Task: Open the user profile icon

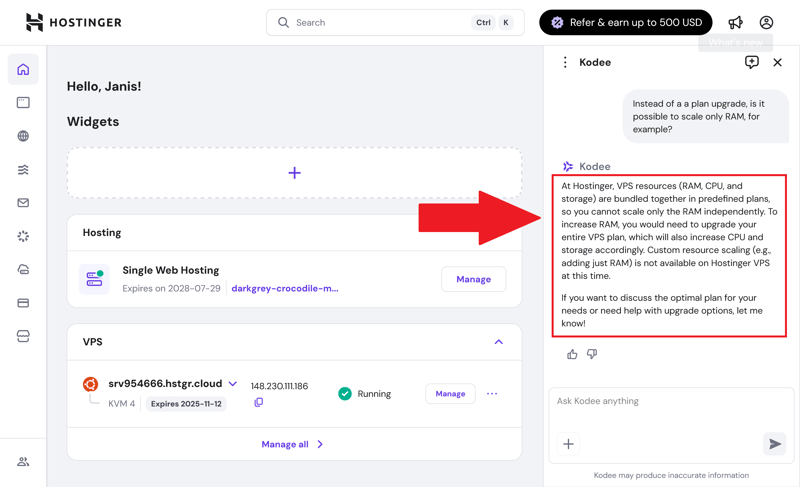Action: [x=766, y=22]
